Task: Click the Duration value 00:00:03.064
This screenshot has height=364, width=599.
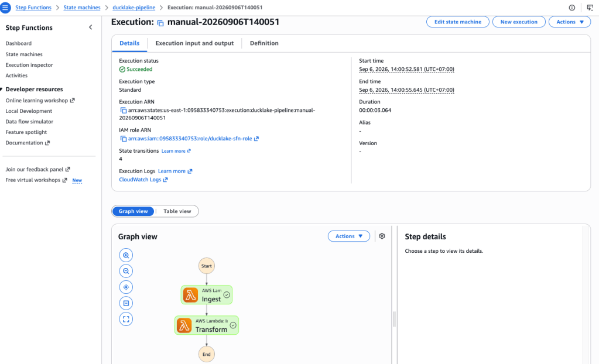Action: (375, 111)
